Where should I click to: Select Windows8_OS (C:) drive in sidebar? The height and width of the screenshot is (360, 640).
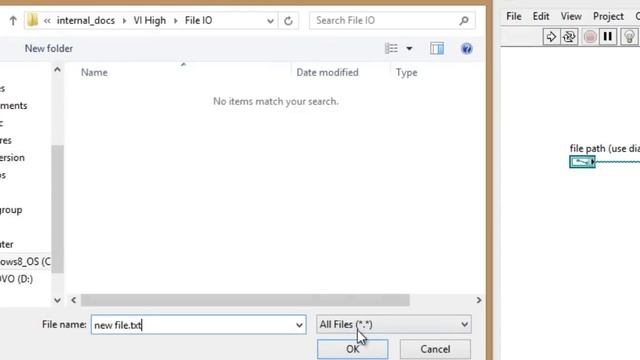(25, 262)
